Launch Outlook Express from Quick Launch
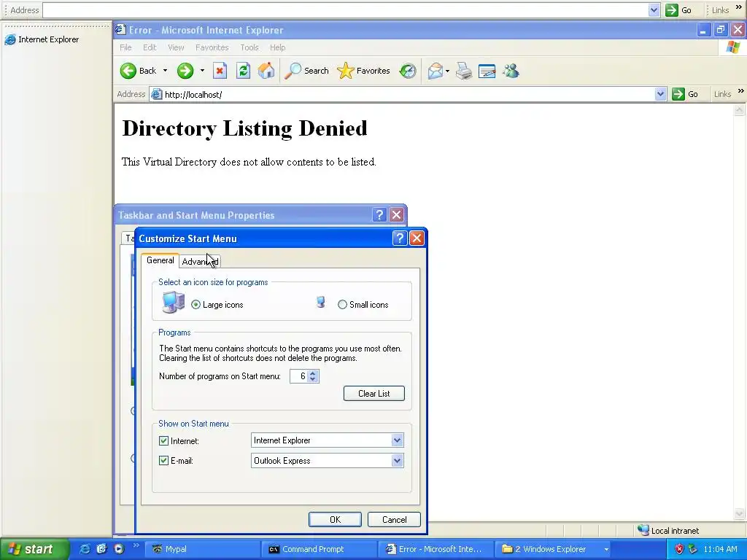747x560 pixels. [x=101, y=548]
